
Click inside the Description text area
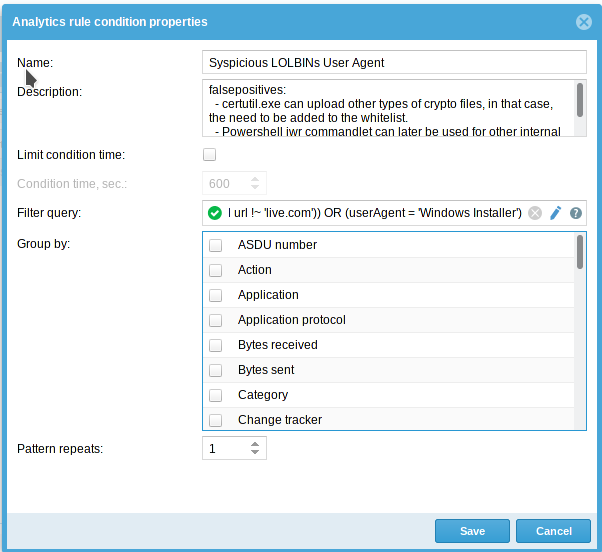389,108
